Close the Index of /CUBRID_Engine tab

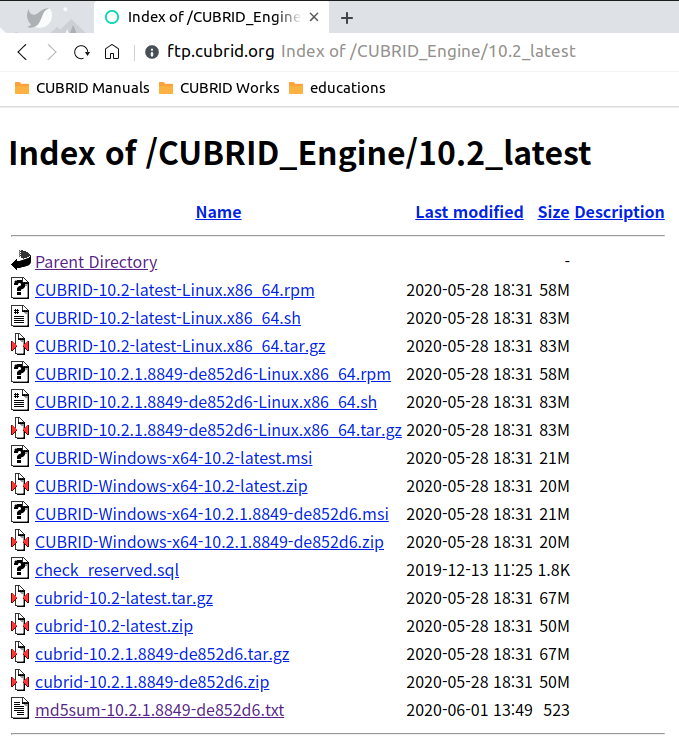pos(314,17)
